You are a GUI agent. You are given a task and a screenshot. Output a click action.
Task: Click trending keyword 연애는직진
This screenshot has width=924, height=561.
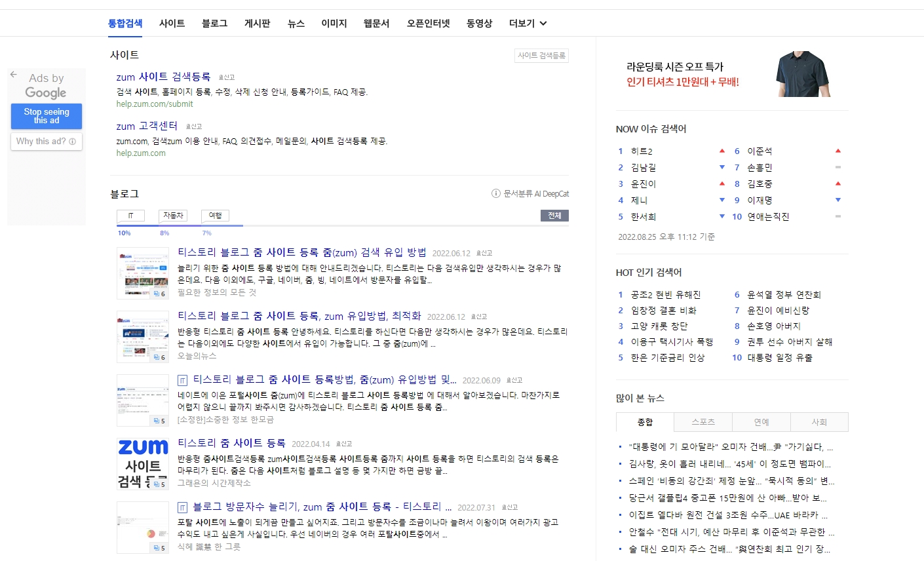(x=768, y=217)
